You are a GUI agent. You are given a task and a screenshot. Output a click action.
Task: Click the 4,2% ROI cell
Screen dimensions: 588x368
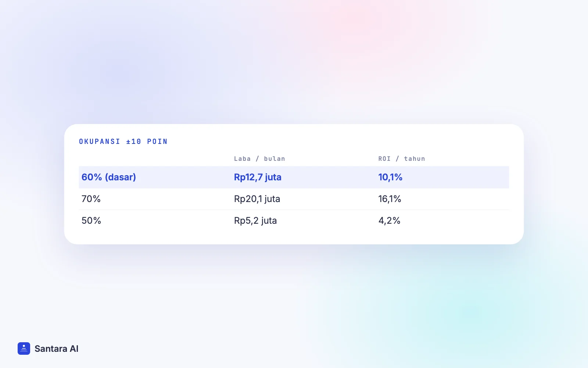(389, 221)
